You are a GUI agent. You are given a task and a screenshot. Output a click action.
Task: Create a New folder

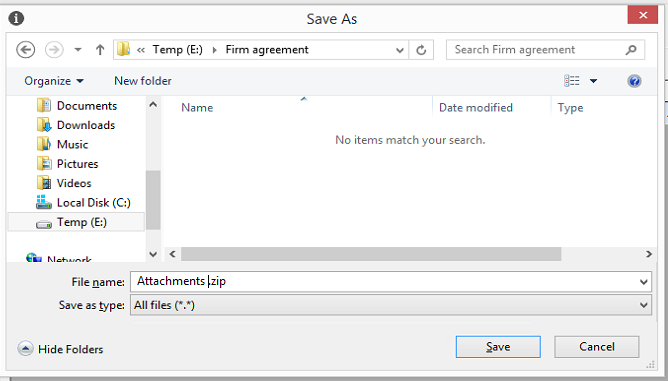point(143,81)
